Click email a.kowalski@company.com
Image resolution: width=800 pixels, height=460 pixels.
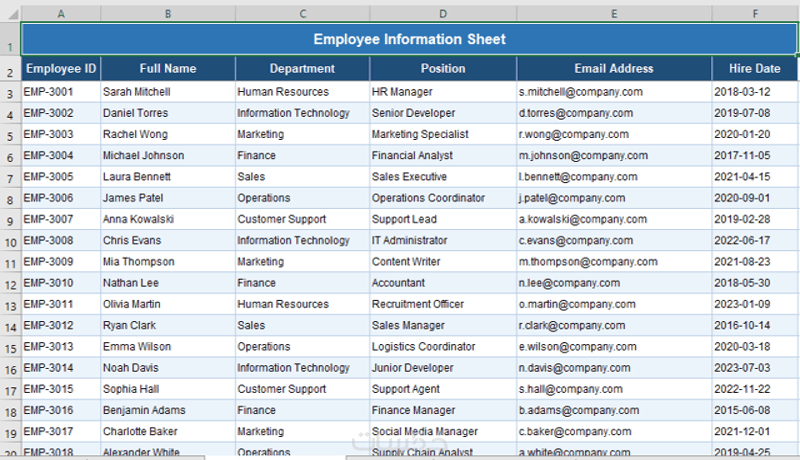(x=614, y=219)
